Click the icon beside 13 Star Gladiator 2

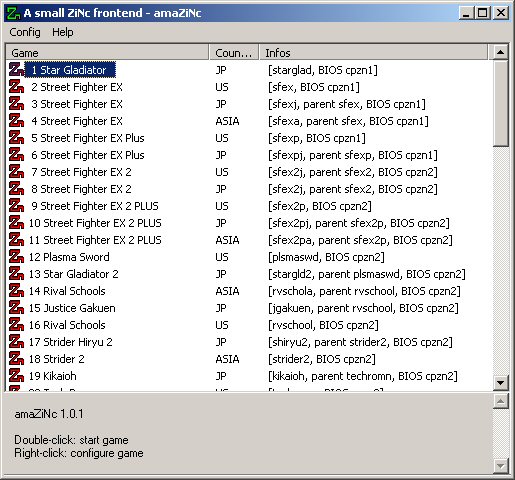[x=16, y=274]
